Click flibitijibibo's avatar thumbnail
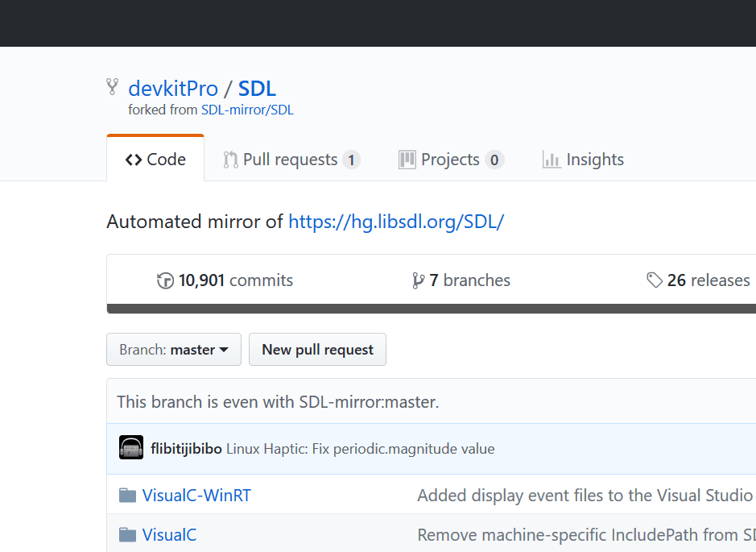Image resolution: width=756 pixels, height=552 pixels. (x=131, y=447)
